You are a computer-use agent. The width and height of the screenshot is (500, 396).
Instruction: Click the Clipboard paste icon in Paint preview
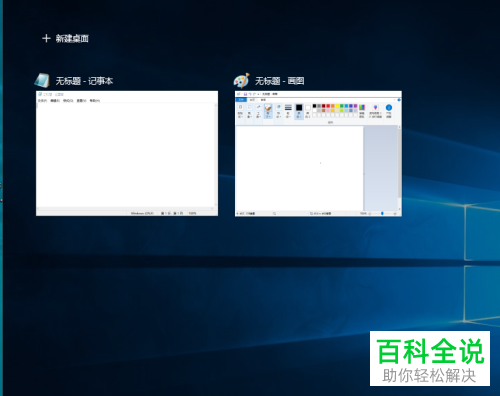point(240,107)
